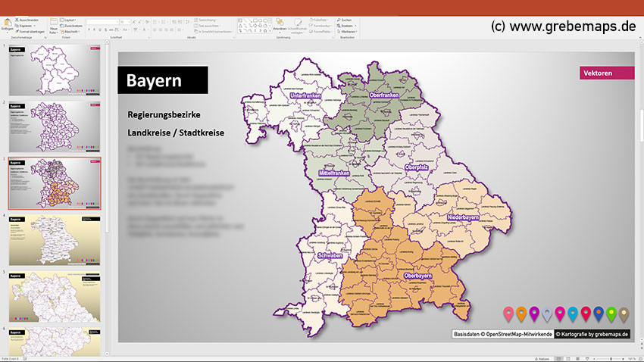Screen dimensions: 644x362
Task: Click the orange map pin marker
Action: pos(520,312)
